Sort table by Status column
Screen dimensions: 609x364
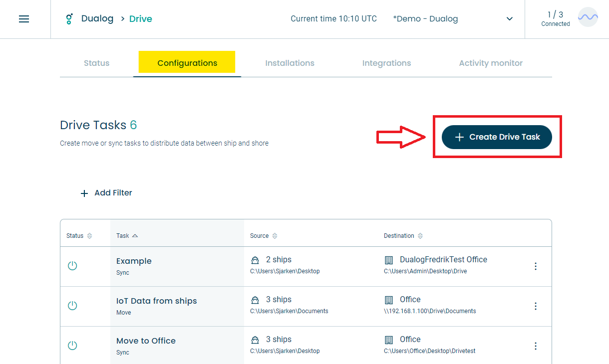coord(80,236)
